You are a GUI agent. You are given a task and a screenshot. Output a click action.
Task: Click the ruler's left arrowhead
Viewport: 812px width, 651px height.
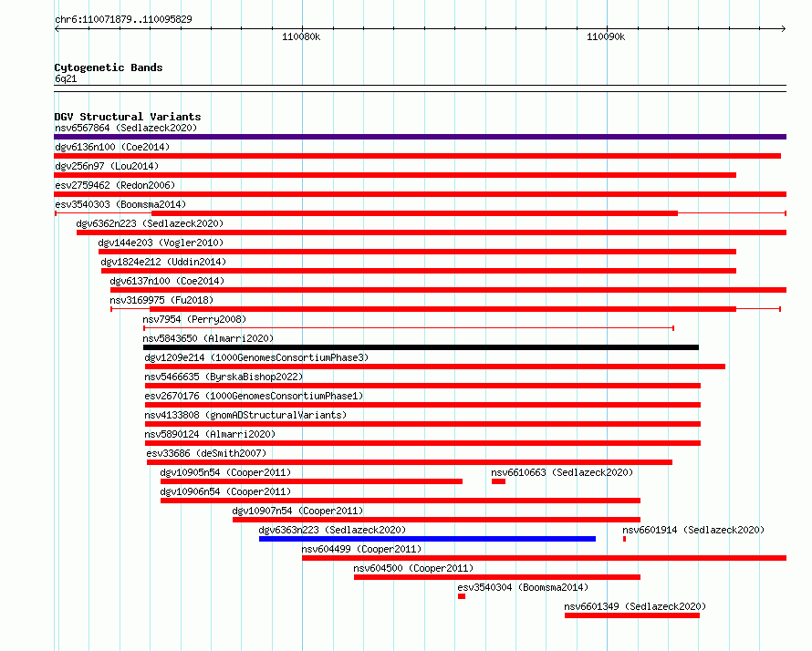pos(57,28)
